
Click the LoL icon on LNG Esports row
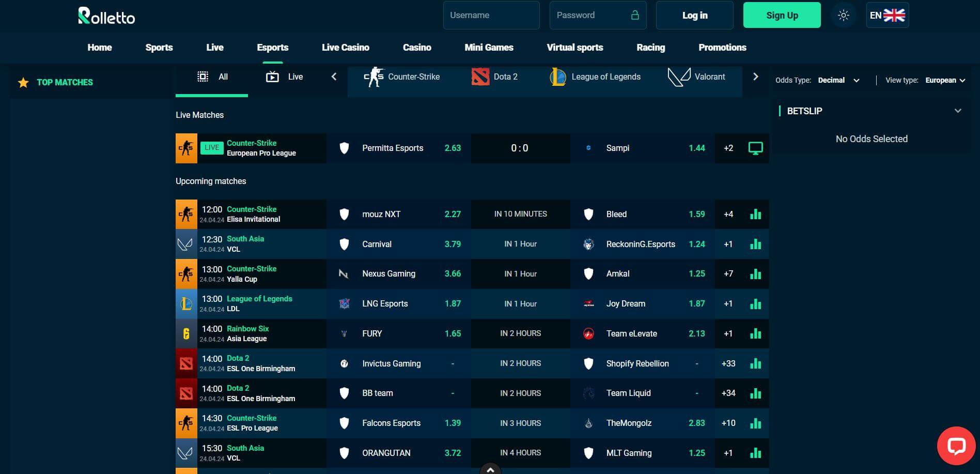pos(186,303)
